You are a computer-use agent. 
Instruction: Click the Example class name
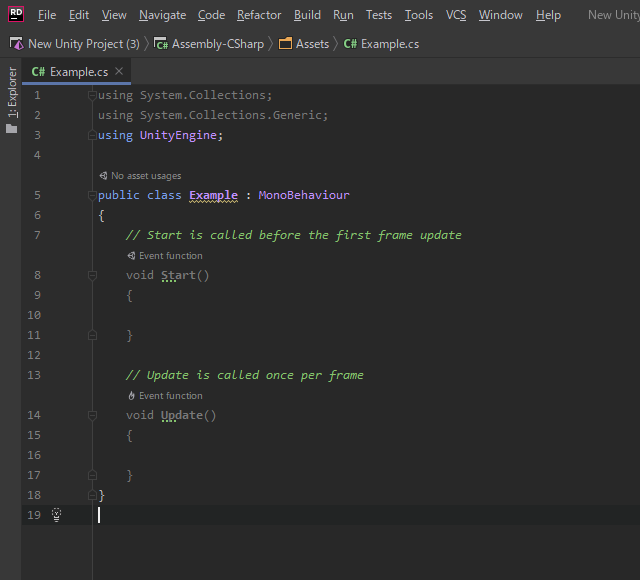click(x=213, y=195)
